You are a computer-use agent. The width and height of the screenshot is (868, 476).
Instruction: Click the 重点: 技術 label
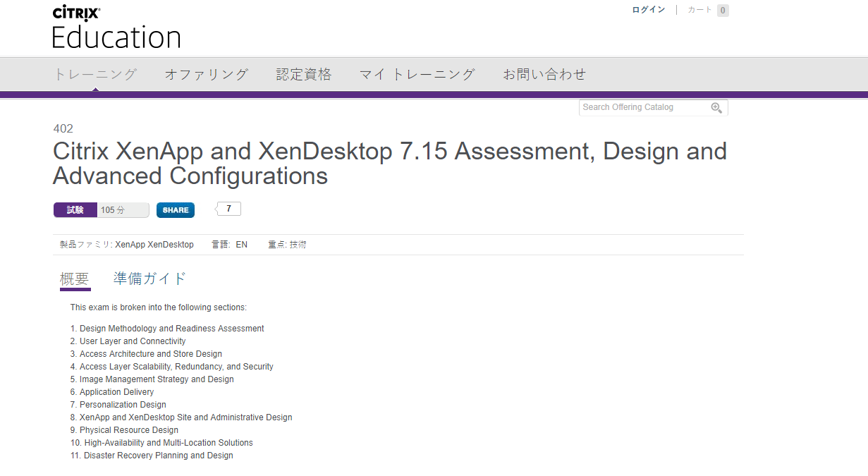point(287,245)
